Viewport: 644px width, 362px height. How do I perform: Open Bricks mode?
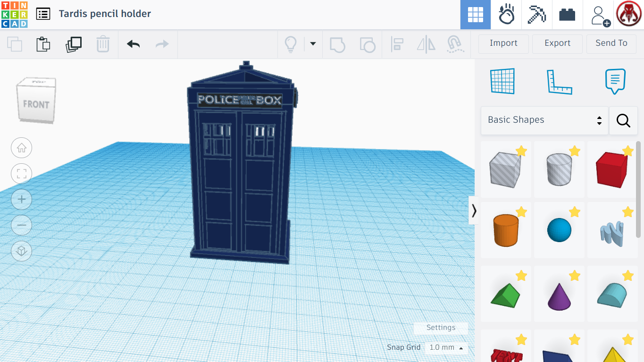(567, 15)
